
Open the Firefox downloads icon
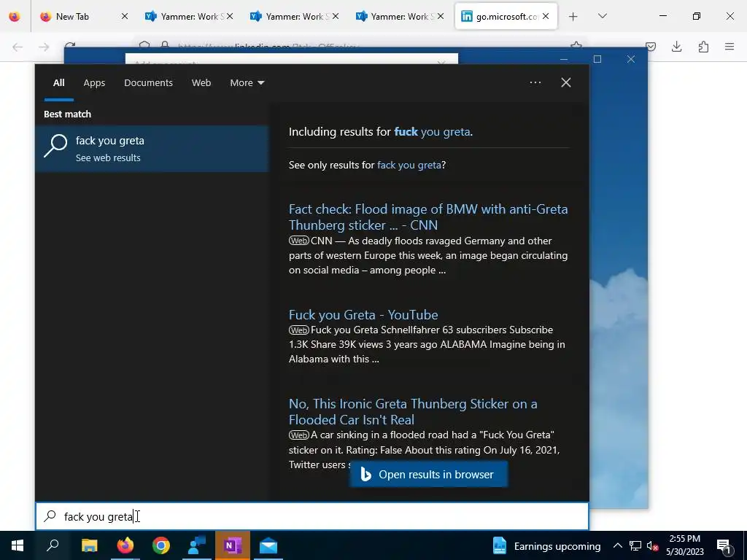tap(676, 47)
